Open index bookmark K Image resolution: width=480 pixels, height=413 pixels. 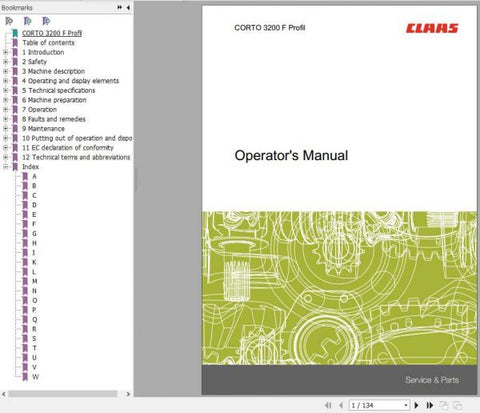[34, 262]
